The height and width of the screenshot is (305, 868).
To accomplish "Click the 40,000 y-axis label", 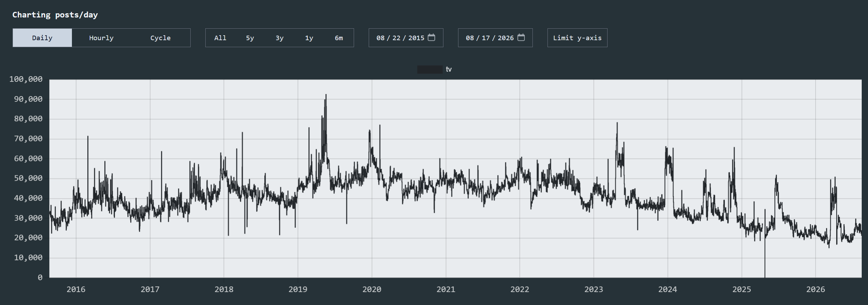I will [28, 198].
